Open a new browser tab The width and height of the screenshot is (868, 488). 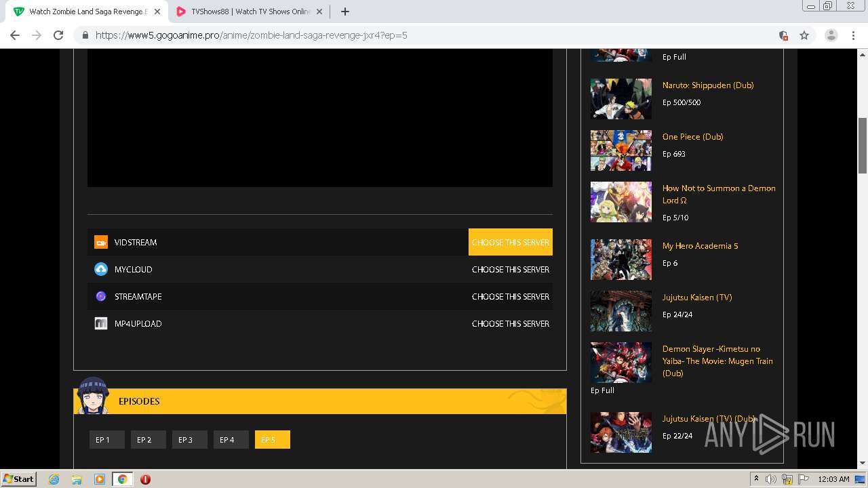pyautogui.click(x=345, y=12)
